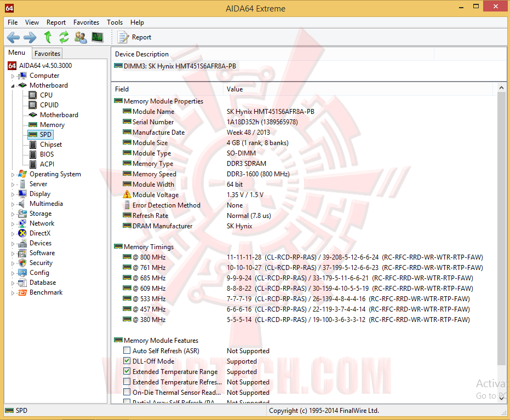
Task: Click the Operating System Windows flag icon
Action: point(22,174)
